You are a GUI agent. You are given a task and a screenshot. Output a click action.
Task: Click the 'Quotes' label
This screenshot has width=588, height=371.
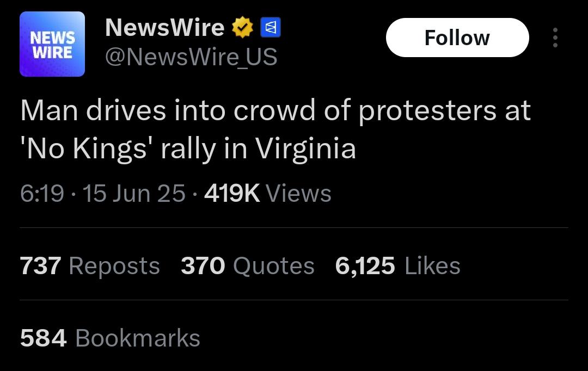(x=274, y=266)
